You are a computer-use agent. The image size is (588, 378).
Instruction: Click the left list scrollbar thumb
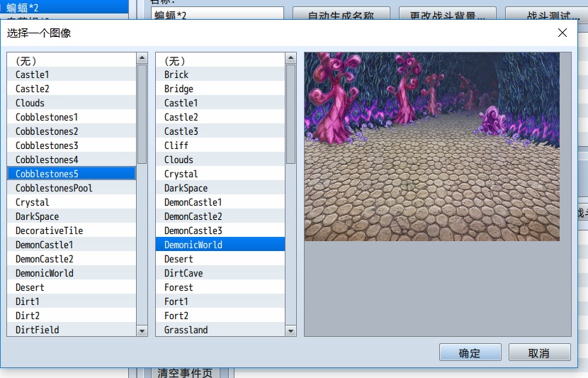click(x=142, y=114)
